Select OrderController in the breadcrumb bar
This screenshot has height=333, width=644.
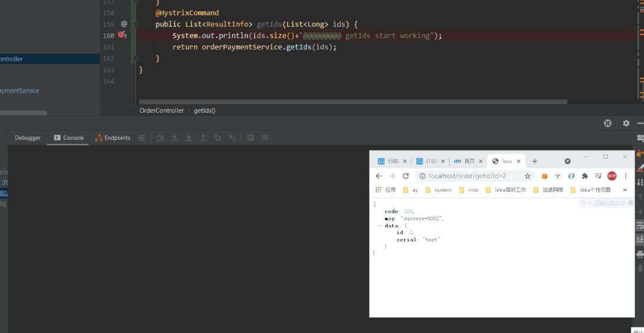pyautogui.click(x=162, y=110)
